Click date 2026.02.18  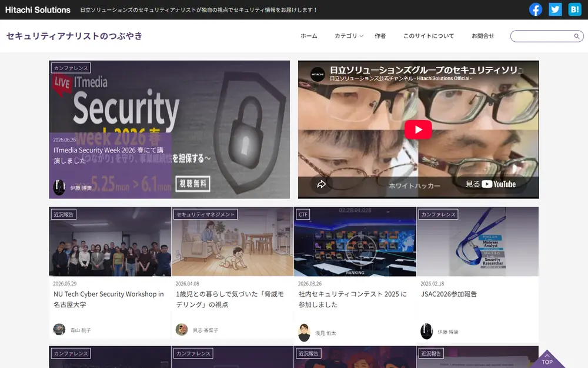pos(432,284)
